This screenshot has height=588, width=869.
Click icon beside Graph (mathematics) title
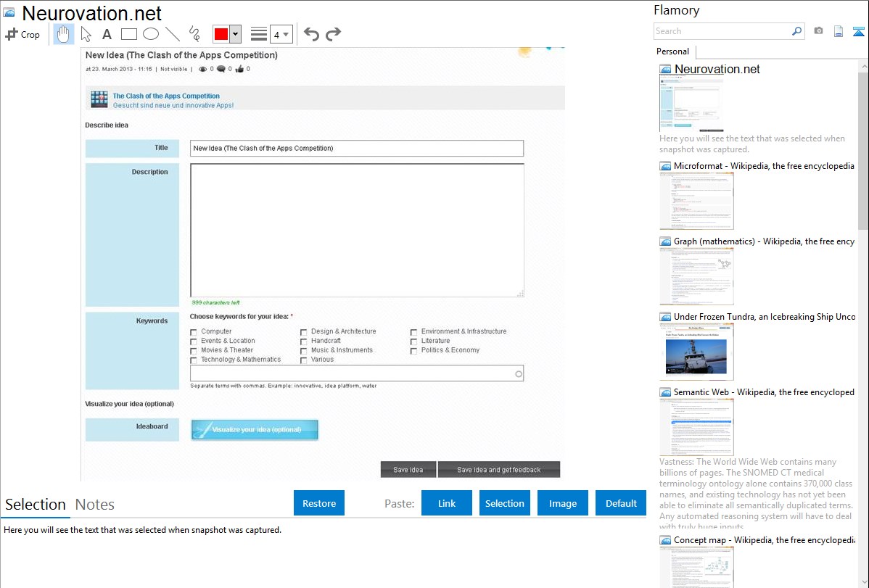click(x=666, y=241)
